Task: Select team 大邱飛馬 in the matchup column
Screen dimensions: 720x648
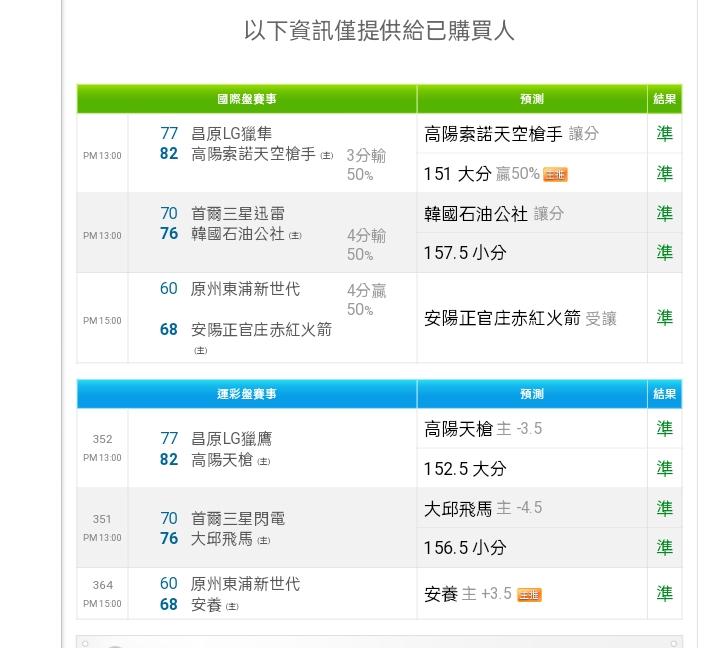Action: point(222,538)
